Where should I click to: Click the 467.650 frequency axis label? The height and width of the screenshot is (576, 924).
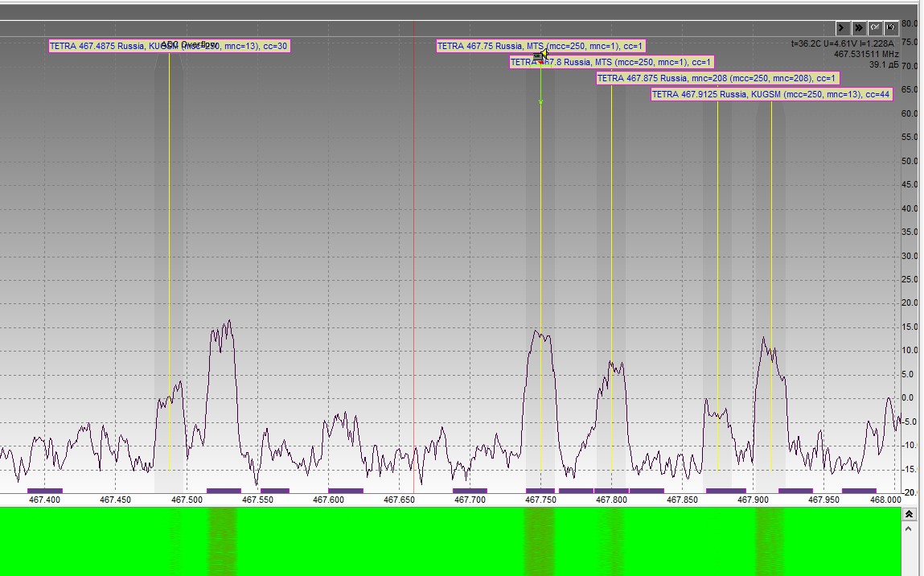[399, 500]
